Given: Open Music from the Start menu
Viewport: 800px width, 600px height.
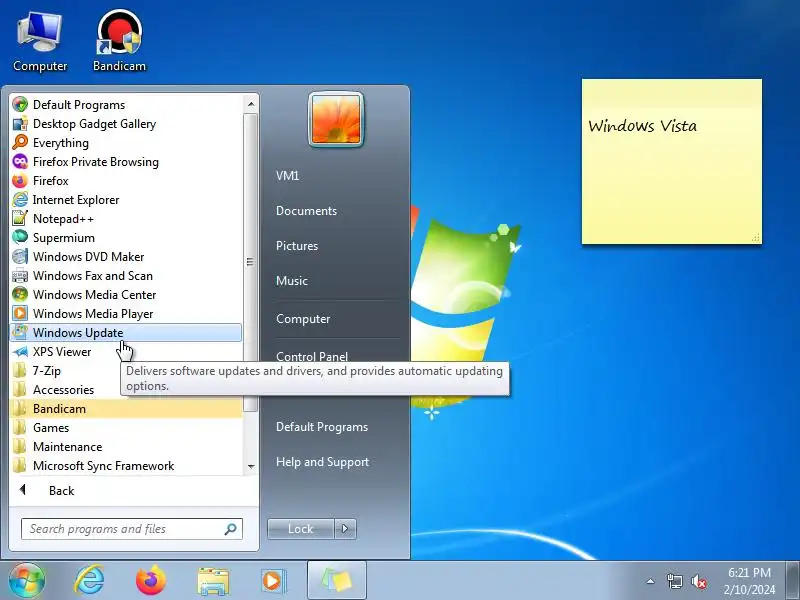Looking at the screenshot, I should pyautogui.click(x=292, y=281).
